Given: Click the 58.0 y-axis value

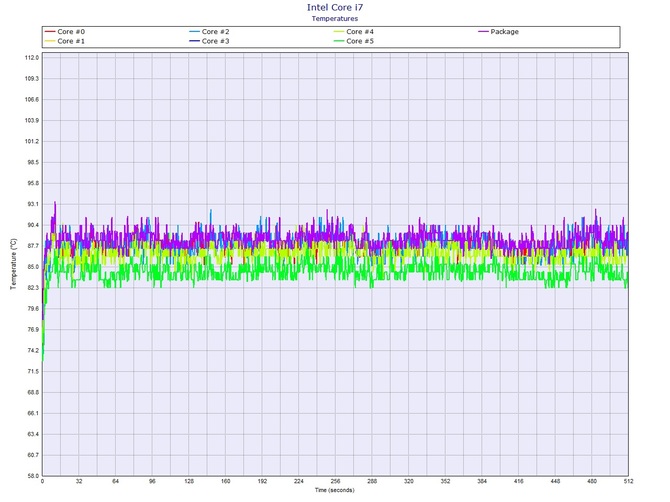Looking at the screenshot, I should pyautogui.click(x=33, y=476).
